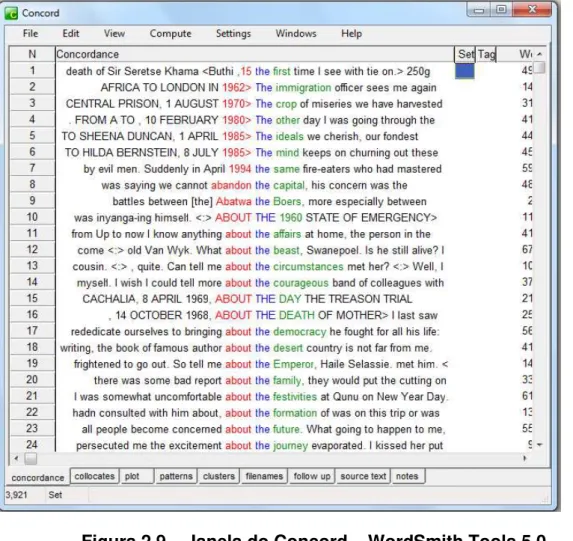Select row number 1

(32, 71)
